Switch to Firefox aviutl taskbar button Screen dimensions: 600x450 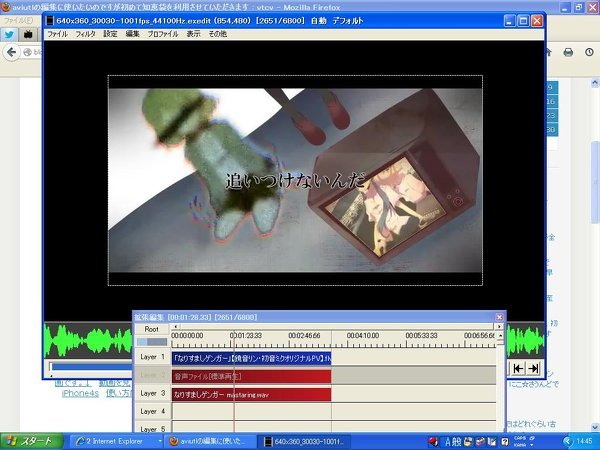[210, 441]
